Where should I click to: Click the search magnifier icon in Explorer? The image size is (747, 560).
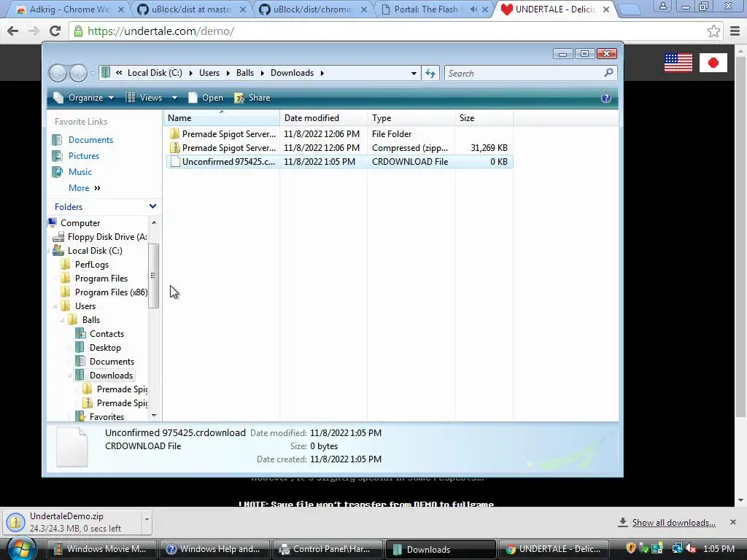pos(608,73)
